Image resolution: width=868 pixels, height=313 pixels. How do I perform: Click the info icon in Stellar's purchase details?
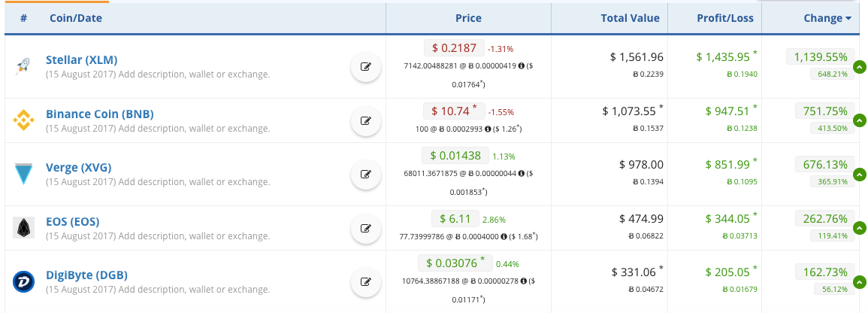pos(522,66)
